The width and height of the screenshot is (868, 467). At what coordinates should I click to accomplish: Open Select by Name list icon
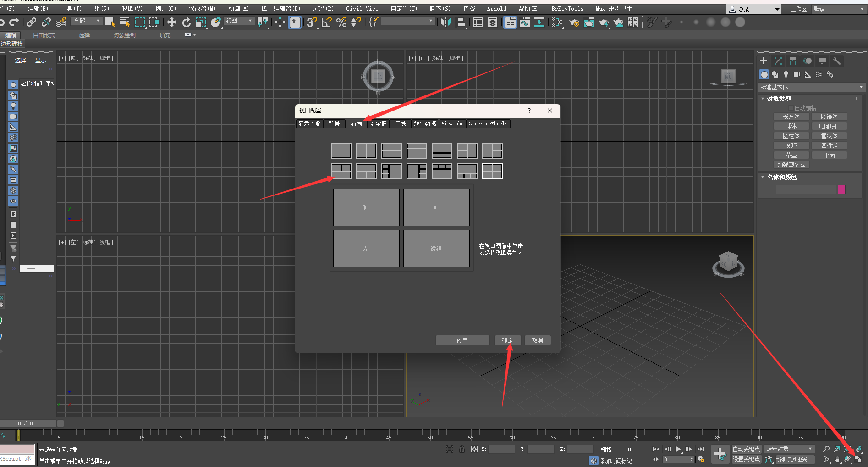125,22
